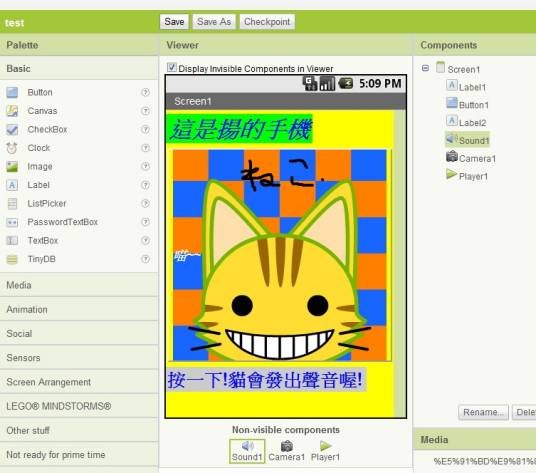
Task: Expand the Social palette section
Action: point(79,334)
